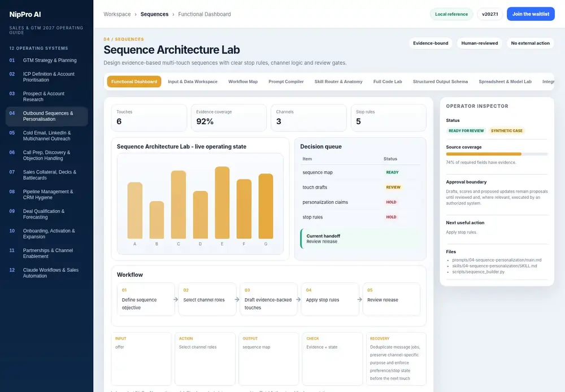Select workflow step 04 Apply stop rules
Image resolution: width=565 pixels, height=392 pixels.
[330, 299]
